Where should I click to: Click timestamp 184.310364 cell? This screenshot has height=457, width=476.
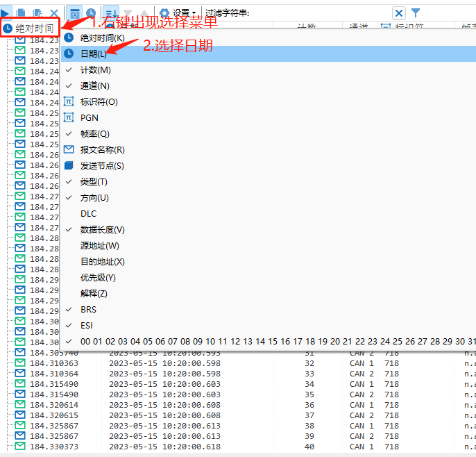(x=54, y=374)
